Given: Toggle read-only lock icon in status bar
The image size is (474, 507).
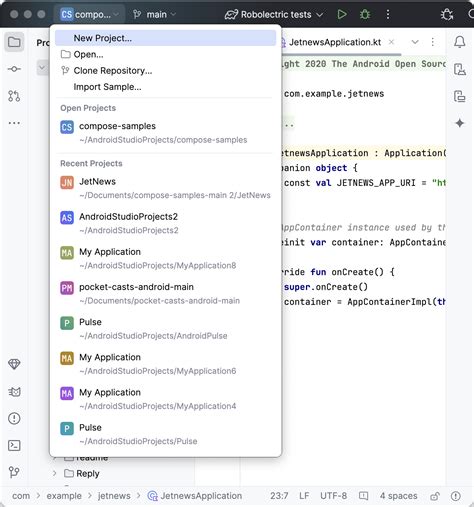Looking at the screenshot, I should coord(434,496).
